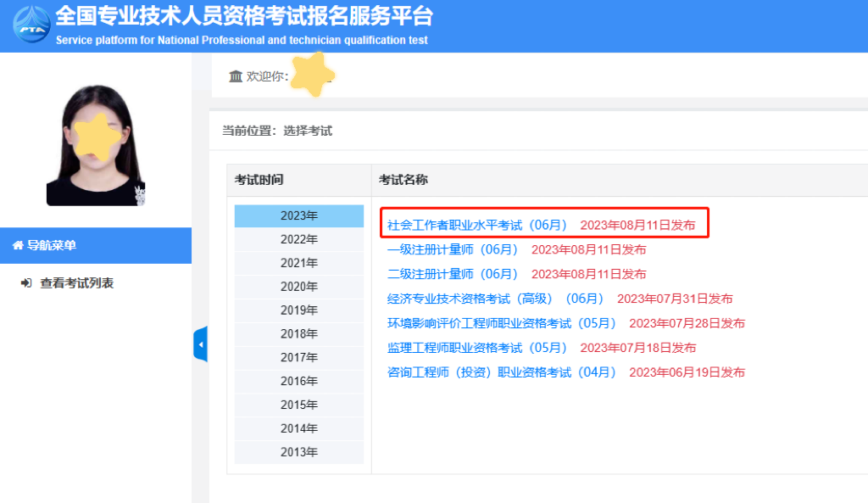Viewport: 868px width, 503px height.
Task: Switch to 2021年 exam year
Action: click(298, 263)
